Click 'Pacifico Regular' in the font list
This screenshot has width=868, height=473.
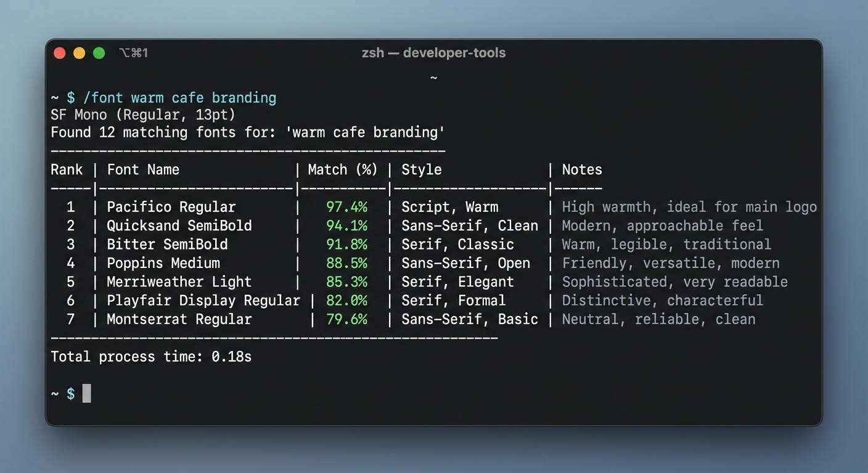point(171,207)
